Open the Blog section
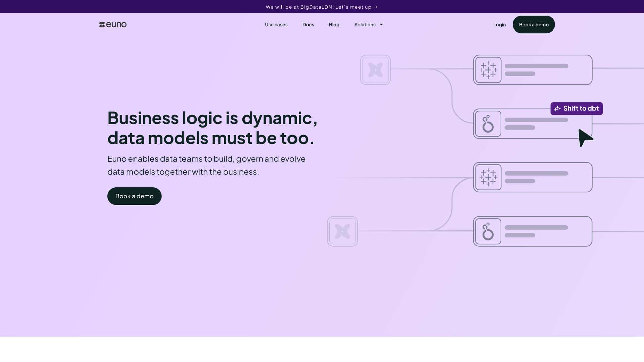The image size is (644, 362). click(x=334, y=24)
